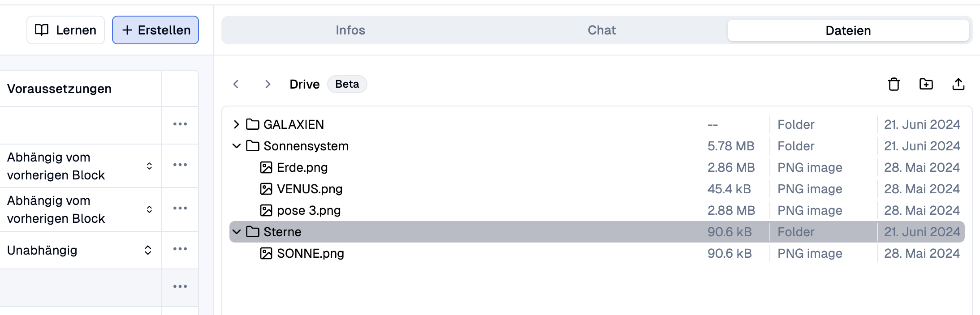Click the Lernen button

65,30
